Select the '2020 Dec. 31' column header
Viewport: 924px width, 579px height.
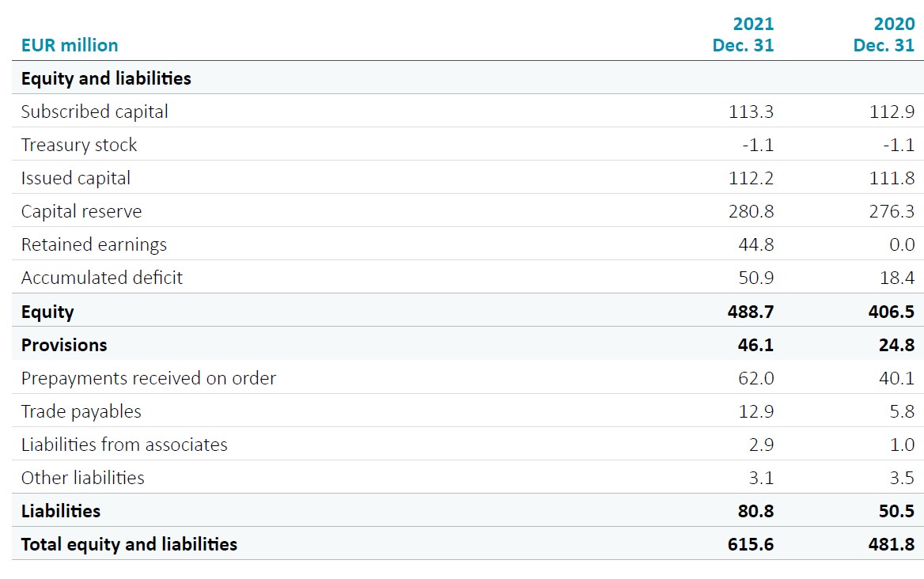point(884,35)
